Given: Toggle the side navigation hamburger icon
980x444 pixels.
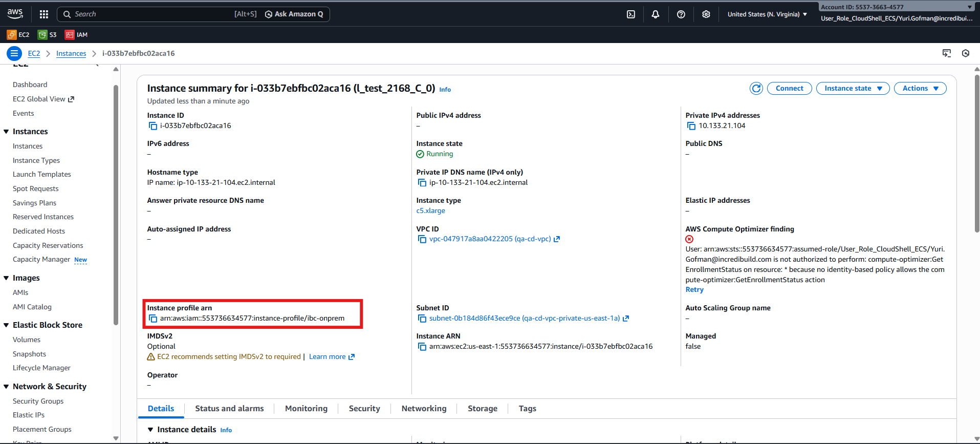Looking at the screenshot, I should point(14,53).
